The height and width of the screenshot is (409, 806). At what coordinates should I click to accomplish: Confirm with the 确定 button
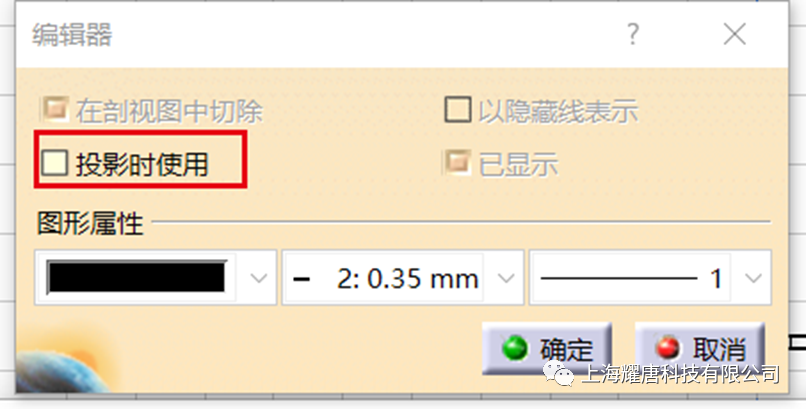click(x=546, y=348)
